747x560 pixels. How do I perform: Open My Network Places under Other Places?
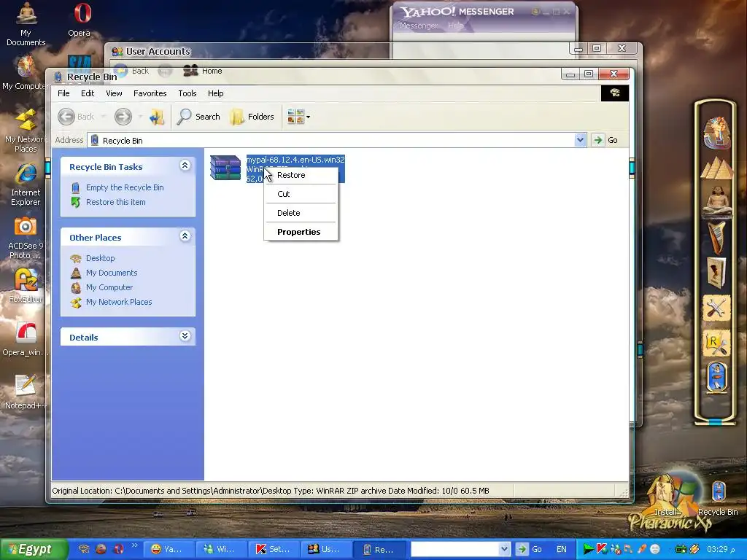coord(119,302)
